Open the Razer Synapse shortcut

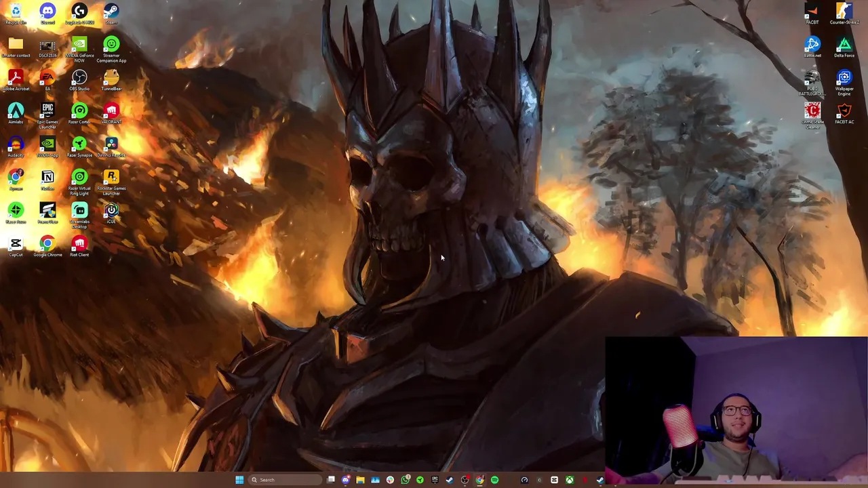pos(79,147)
